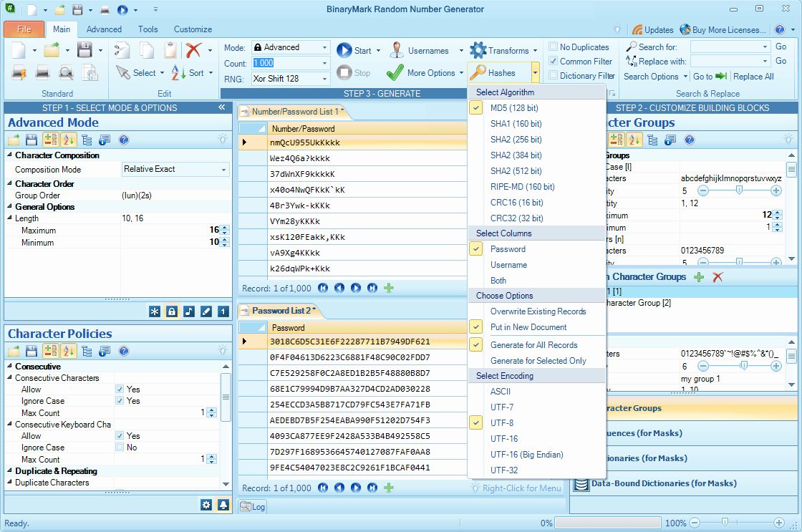The height and width of the screenshot is (532, 802).
Task: Click the padlock icon below Advanced Mode panel
Action: [x=172, y=311]
